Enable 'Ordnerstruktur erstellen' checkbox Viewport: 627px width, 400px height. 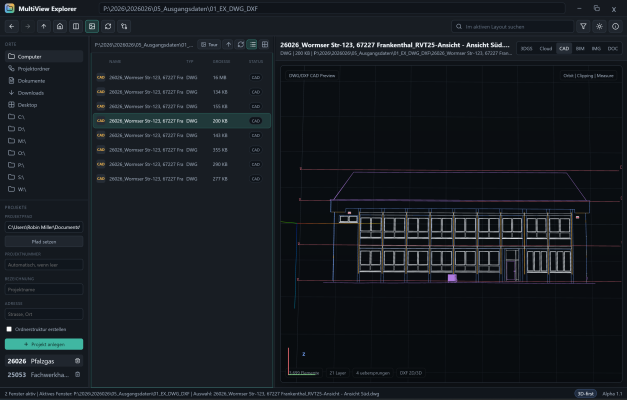tap(9, 329)
